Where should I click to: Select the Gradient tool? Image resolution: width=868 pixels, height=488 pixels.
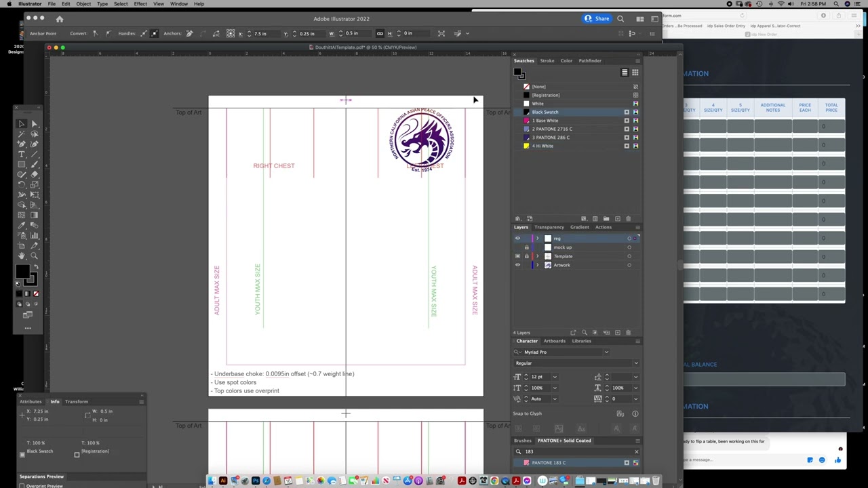coord(35,216)
